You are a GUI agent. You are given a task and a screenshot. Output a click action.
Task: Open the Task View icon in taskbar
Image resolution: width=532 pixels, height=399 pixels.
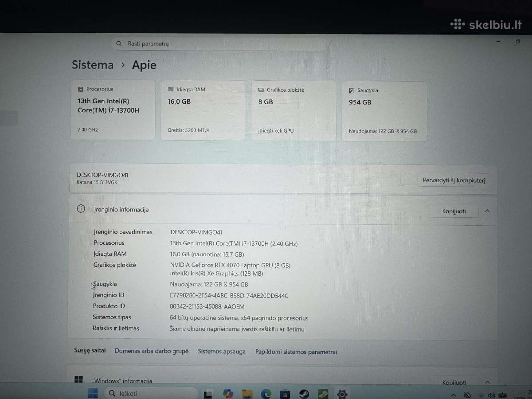(x=207, y=394)
